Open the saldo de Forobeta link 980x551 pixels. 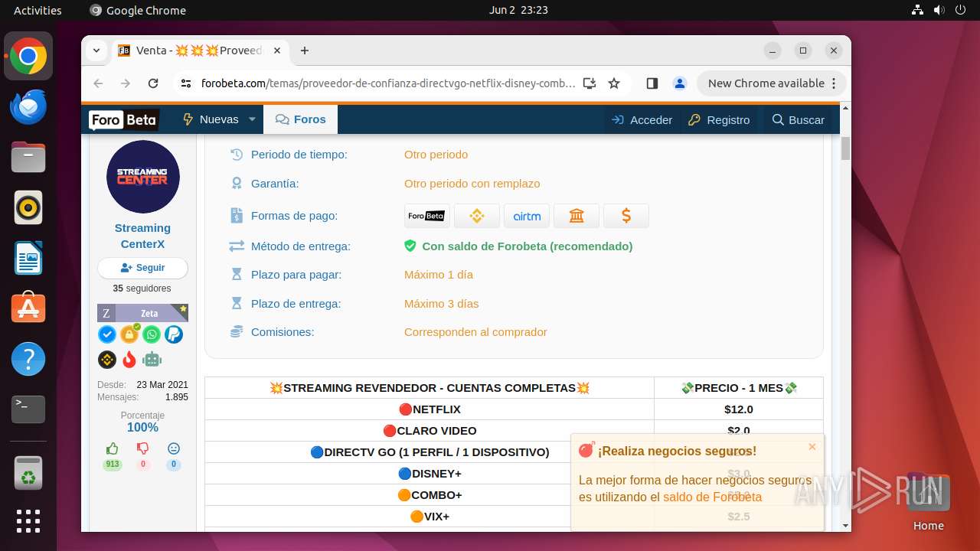[712, 497]
